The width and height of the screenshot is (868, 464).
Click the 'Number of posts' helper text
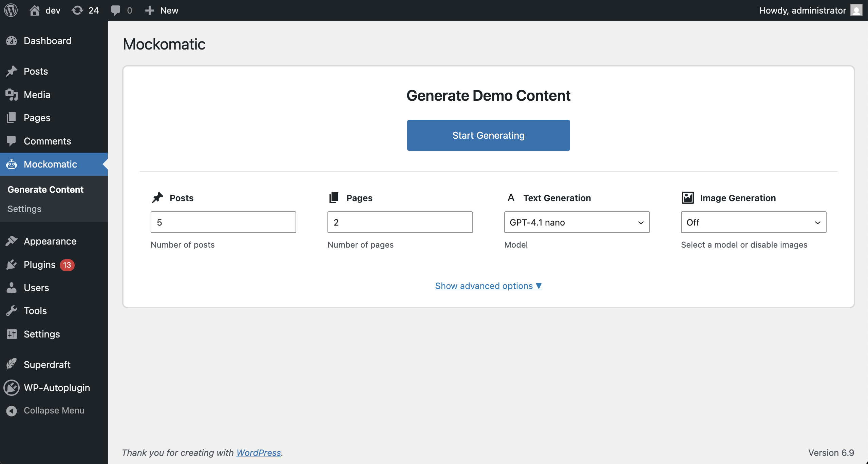pyautogui.click(x=183, y=245)
